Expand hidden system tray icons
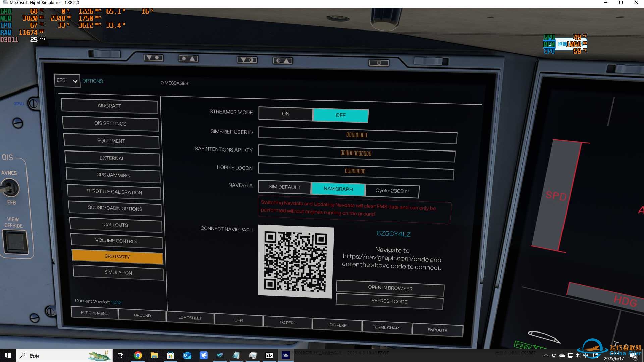Viewport: 644px width, 362px height. coord(546,355)
